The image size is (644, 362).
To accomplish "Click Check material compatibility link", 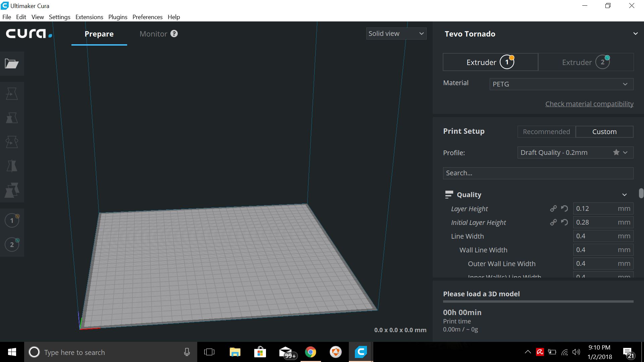I will [x=590, y=104].
